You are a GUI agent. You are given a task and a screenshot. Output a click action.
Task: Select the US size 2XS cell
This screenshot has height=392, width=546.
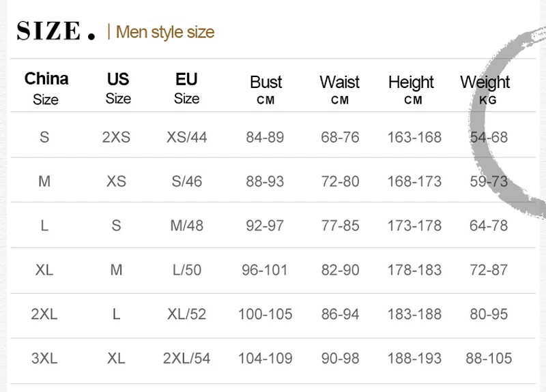pos(116,137)
